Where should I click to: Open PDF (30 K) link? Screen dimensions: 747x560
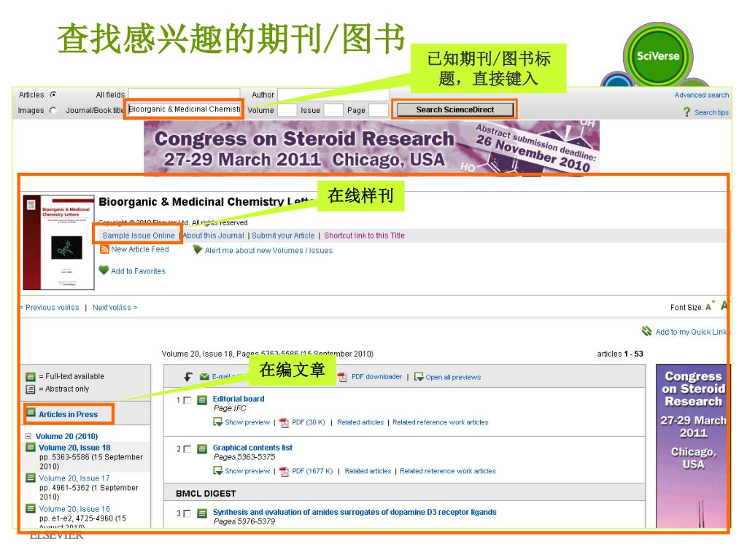[309, 422]
